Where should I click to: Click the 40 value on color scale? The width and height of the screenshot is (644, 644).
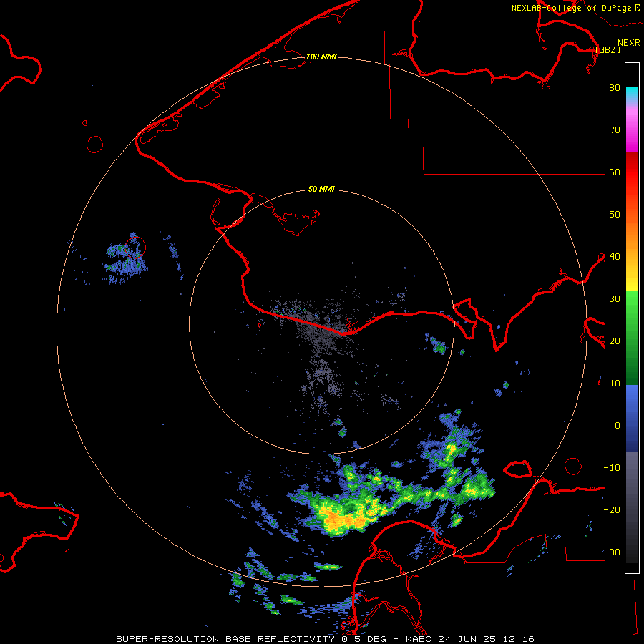pos(615,257)
